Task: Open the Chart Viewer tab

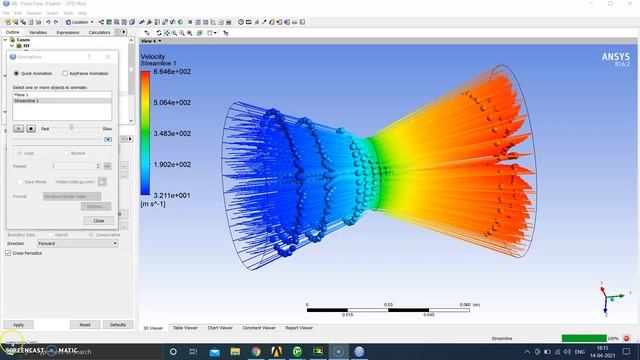Action: (x=220, y=328)
